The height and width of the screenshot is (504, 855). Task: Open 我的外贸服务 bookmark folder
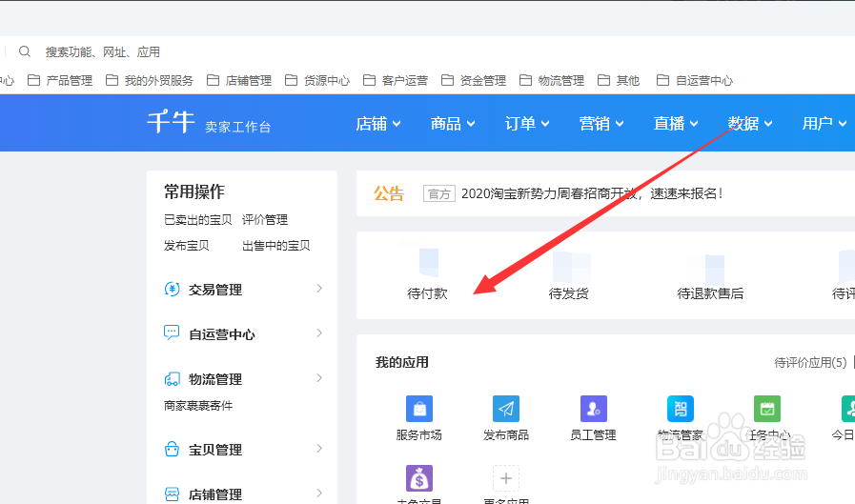(x=150, y=81)
